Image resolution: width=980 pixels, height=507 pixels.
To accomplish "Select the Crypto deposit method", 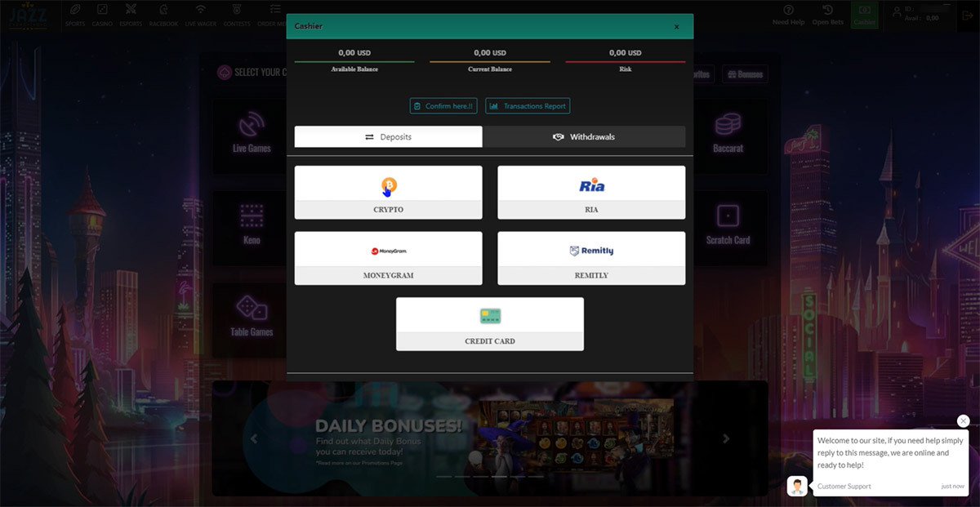I will point(388,193).
